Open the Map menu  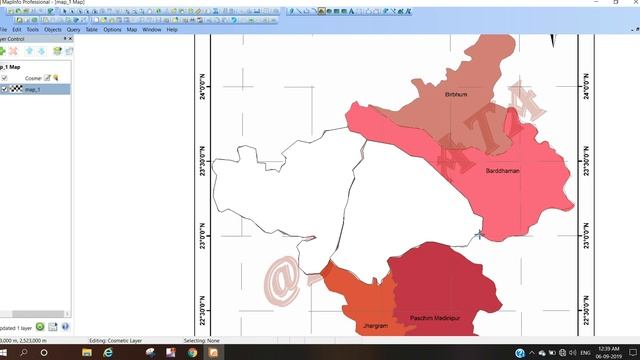132,30
